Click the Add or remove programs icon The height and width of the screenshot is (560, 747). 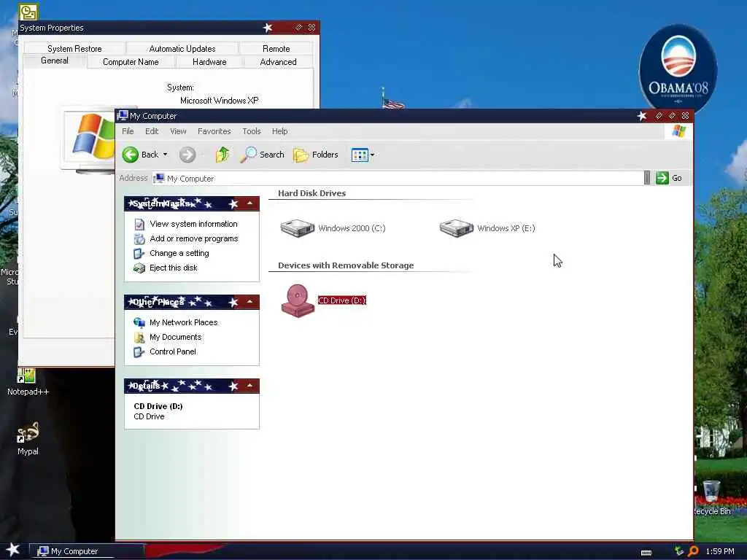(139, 238)
